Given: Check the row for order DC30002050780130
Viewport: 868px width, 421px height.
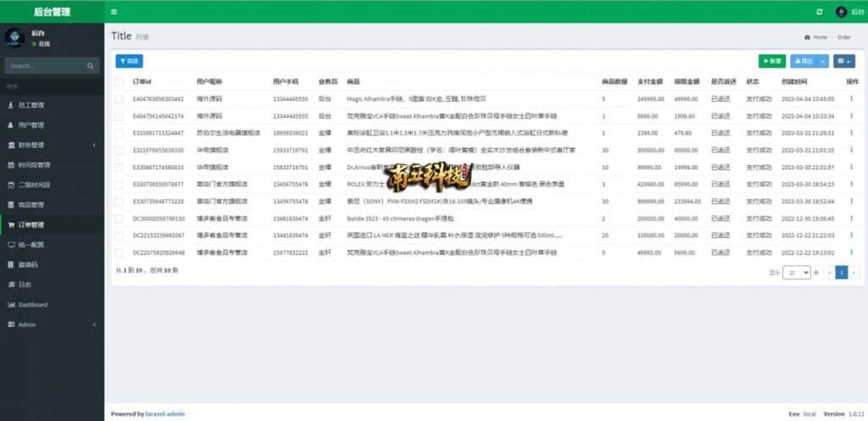Looking at the screenshot, I should tap(120, 219).
